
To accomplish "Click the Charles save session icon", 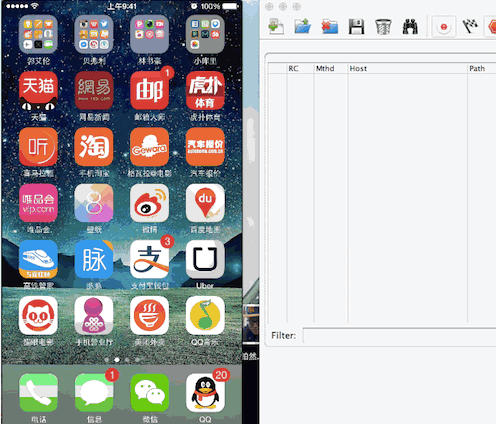I will [356, 26].
